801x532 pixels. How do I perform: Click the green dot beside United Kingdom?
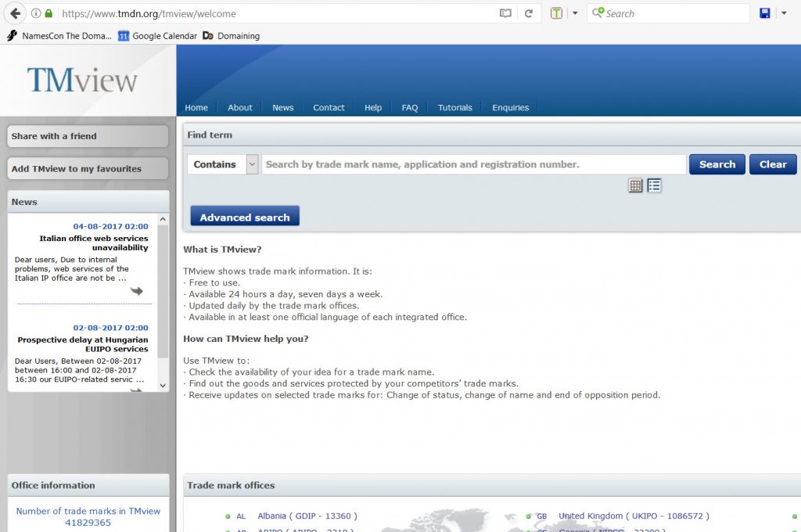click(528, 516)
